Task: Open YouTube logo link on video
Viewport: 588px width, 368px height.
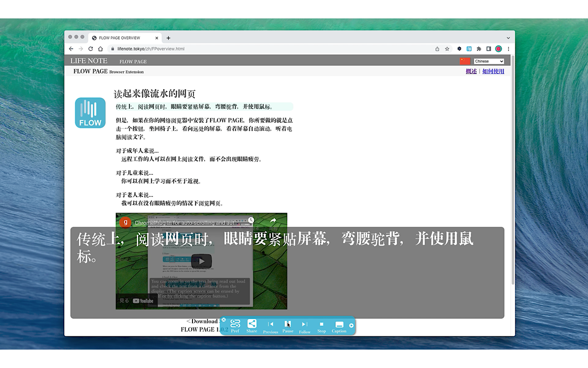Action: pos(143,301)
